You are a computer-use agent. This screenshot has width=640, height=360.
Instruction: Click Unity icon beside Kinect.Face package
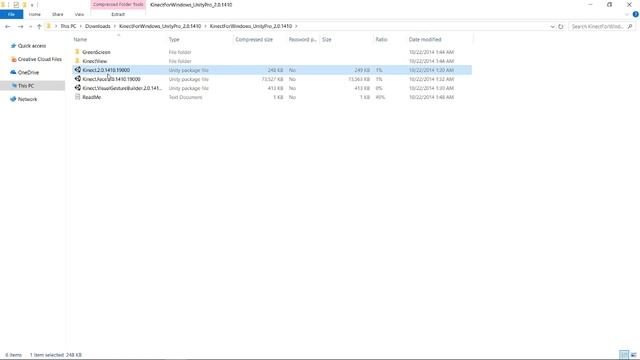click(78, 79)
